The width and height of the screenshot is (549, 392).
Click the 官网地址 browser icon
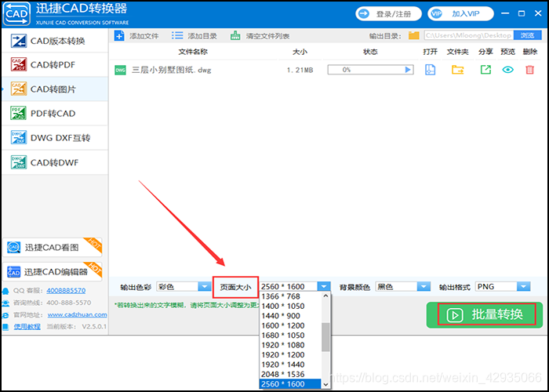click(x=5, y=315)
